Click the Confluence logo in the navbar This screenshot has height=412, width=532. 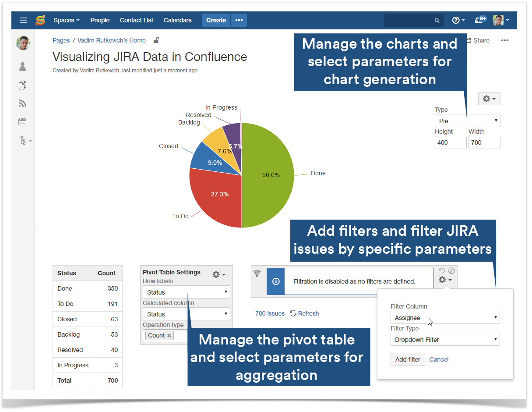tap(40, 20)
